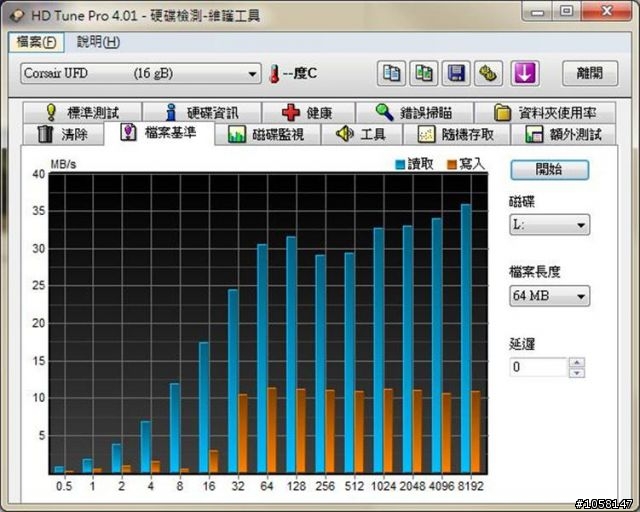Viewport: 640px width, 512px height.
Task: Switch to the 錯誤掃瞄 error scan tab
Action: point(415,112)
